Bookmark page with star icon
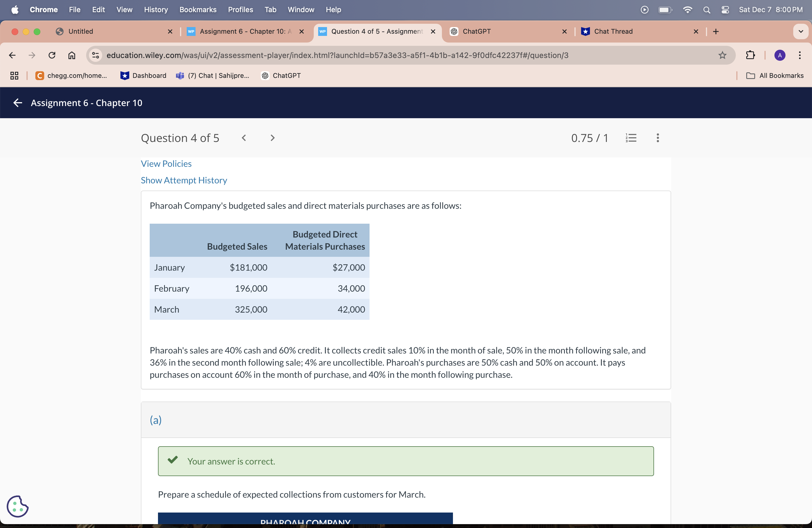This screenshot has width=812, height=528. [x=722, y=55]
